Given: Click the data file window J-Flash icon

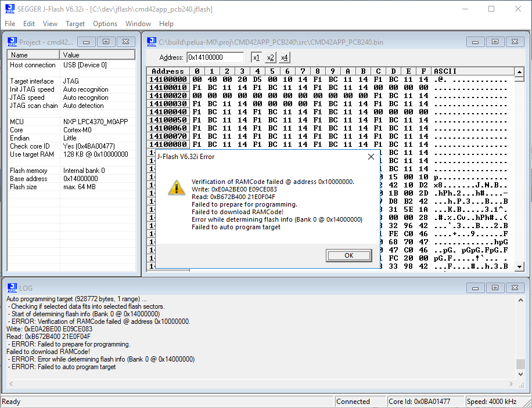Looking at the screenshot, I should pos(152,42).
